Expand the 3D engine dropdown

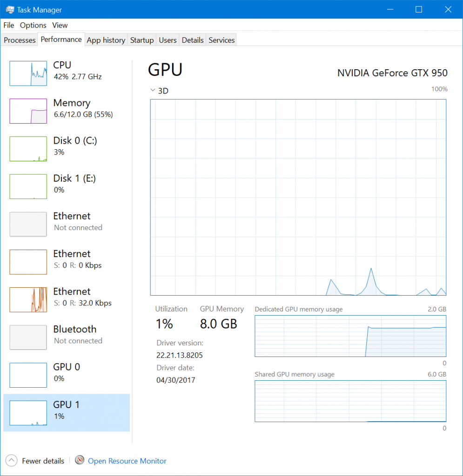tap(153, 90)
